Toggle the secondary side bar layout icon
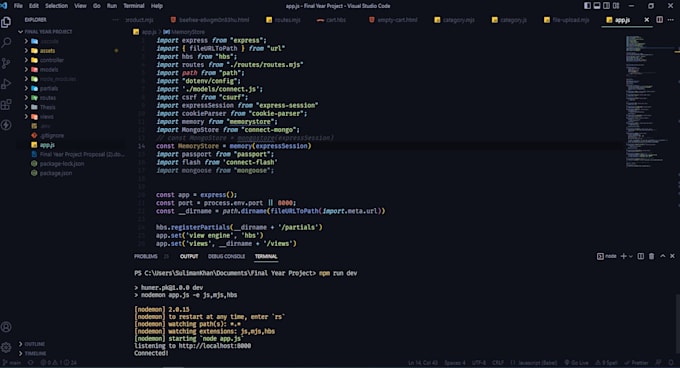Image resolution: width=680 pixels, height=368 pixels. point(606,6)
